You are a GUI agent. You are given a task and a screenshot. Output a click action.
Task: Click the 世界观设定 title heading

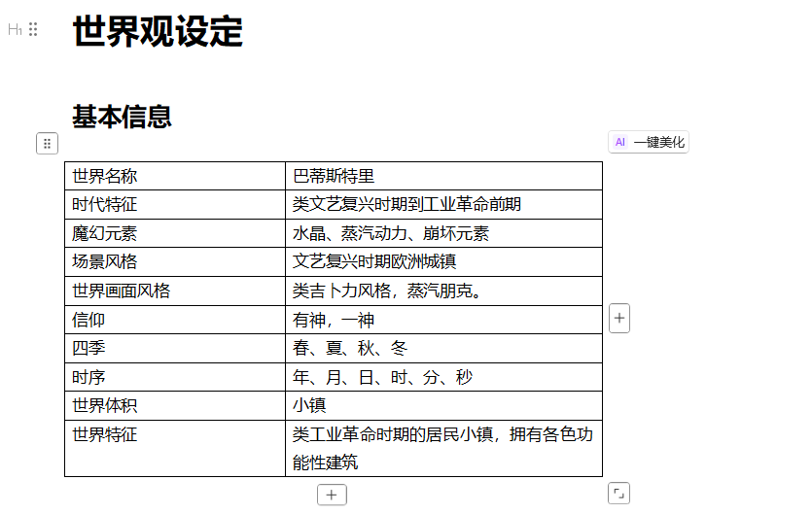[x=158, y=32]
